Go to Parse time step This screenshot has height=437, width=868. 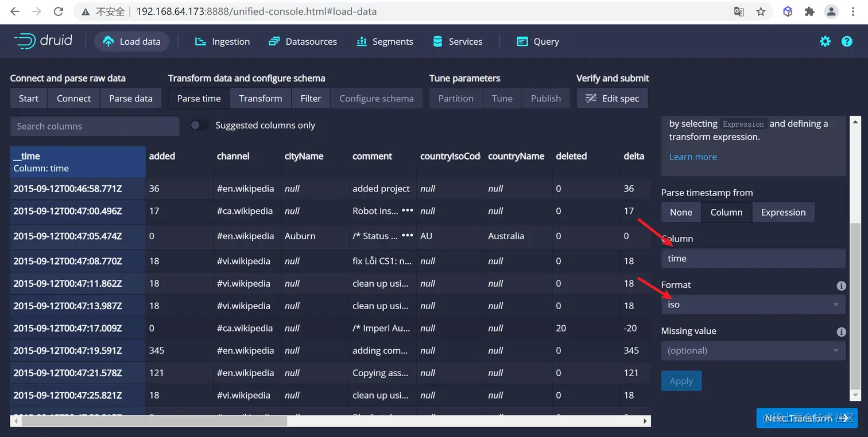[x=199, y=98]
